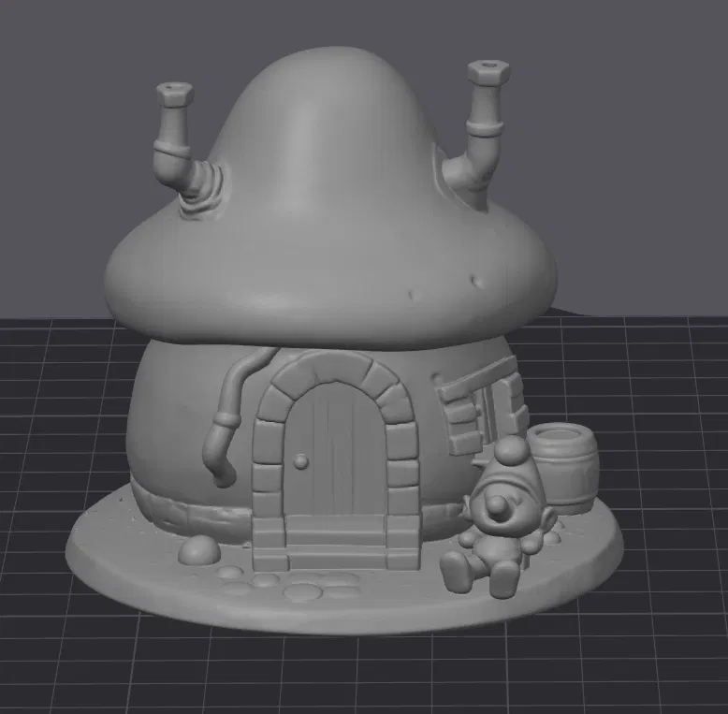728x714 pixels.
Task: Select the round door knob
Action: click(301, 461)
